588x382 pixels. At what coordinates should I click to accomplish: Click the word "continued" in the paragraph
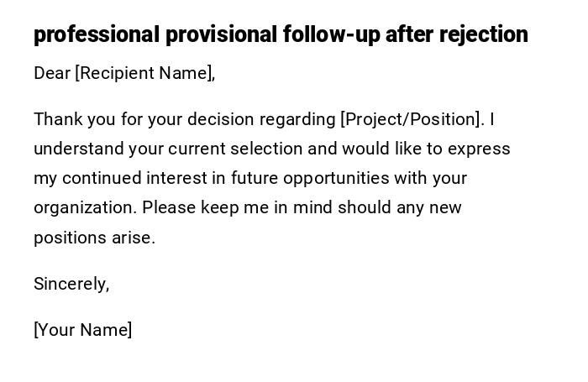102,178
